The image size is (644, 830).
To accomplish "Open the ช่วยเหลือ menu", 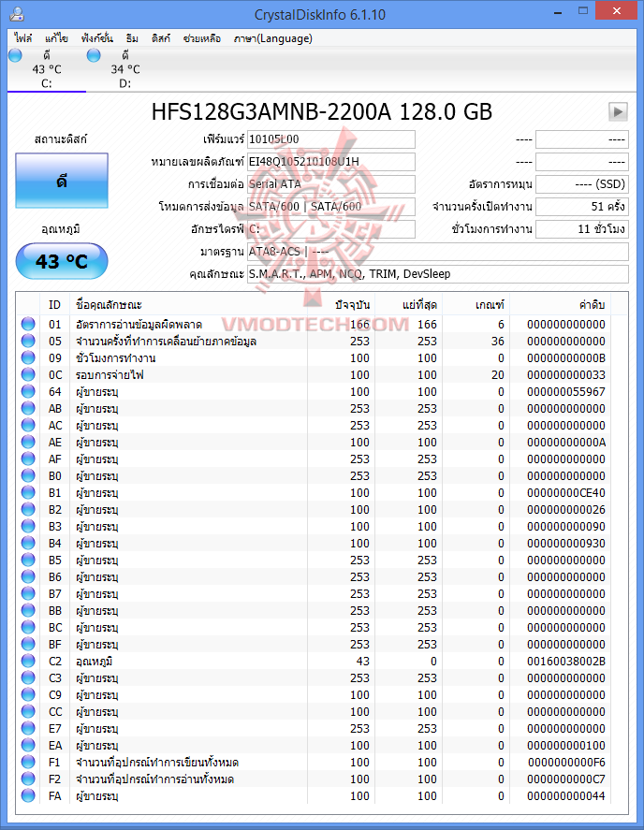I will click(202, 38).
